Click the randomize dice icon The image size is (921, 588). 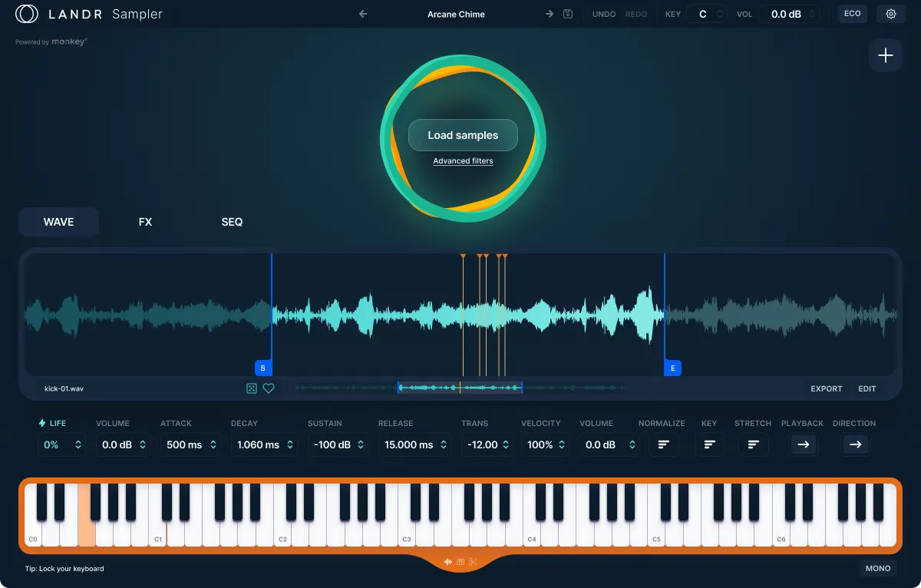point(251,389)
